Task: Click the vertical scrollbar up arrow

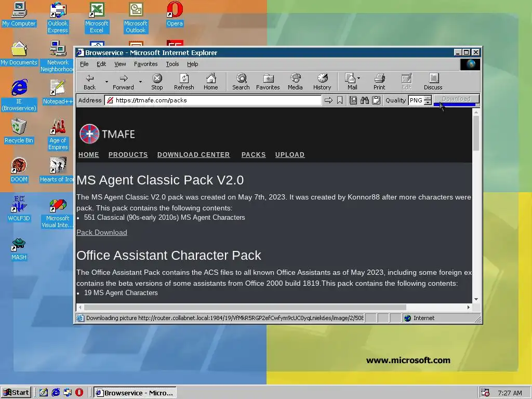Action: 476,112
